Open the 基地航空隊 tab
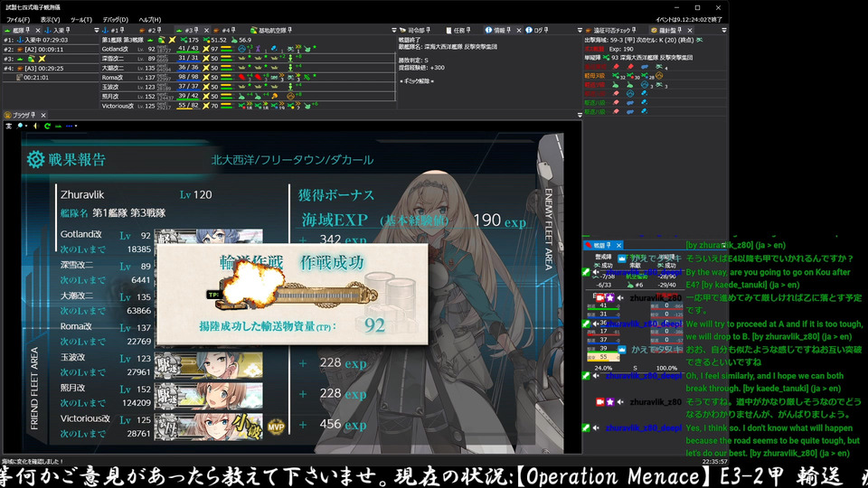 tap(270, 30)
